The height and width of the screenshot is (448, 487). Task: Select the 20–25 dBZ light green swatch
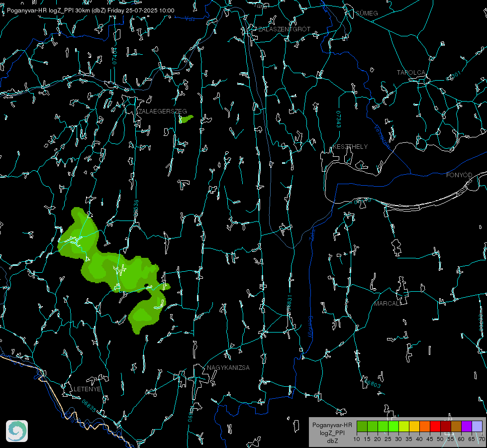[383, 426]
